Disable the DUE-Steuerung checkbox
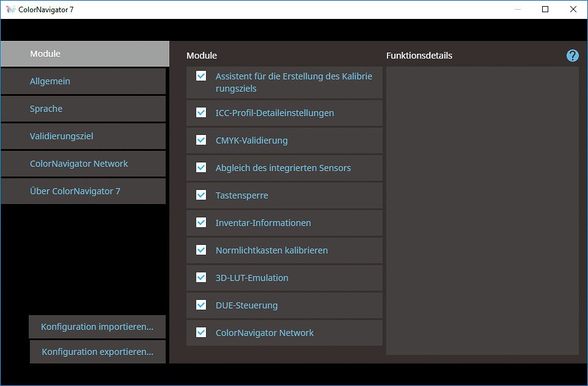Viewport: 588px width, 386px height. click(201, 305)
